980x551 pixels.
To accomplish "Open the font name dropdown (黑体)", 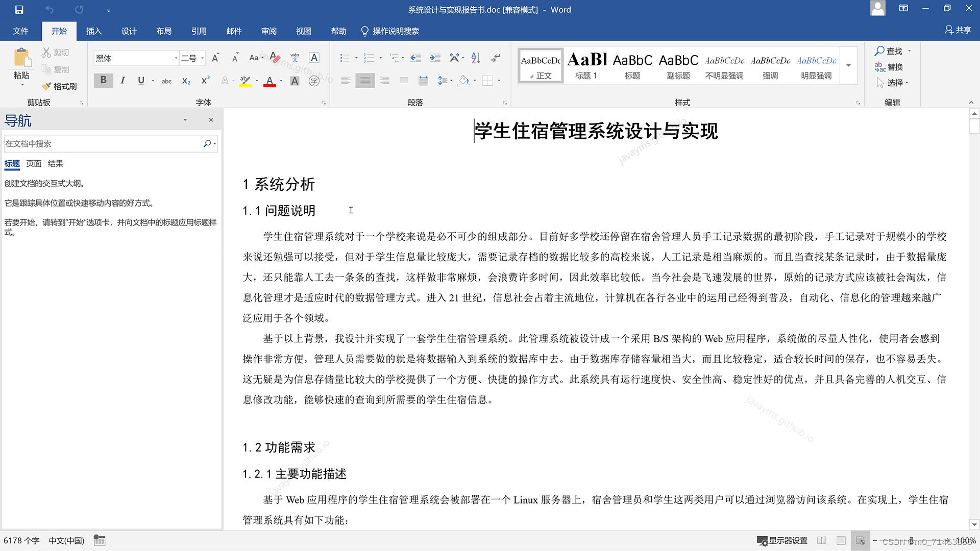I will (x=176, y=58).
